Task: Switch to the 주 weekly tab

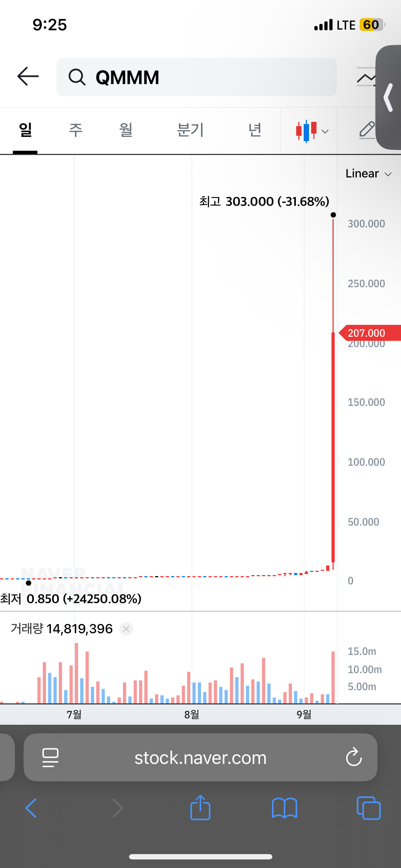Action: click(x=76, y=130)
